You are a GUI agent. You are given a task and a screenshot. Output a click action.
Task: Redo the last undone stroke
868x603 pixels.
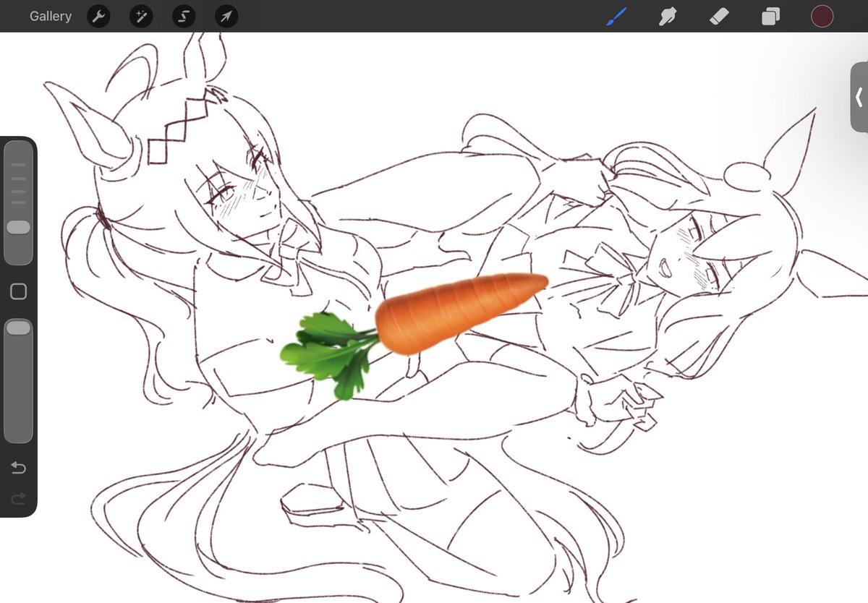[x=19, y=497]
